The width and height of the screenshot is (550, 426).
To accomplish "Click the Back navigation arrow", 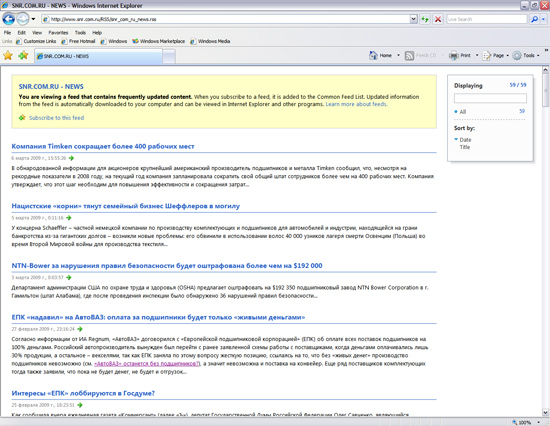I will coord(9,19).
